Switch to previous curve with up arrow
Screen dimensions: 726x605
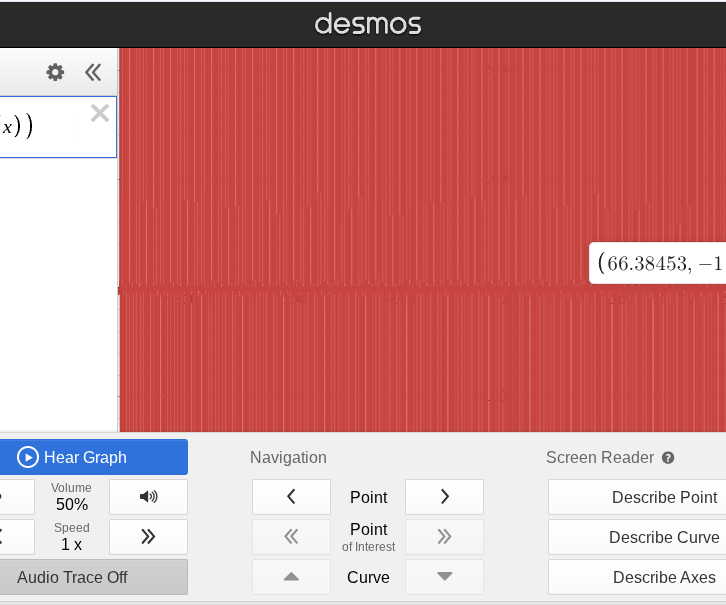[291, 577]
